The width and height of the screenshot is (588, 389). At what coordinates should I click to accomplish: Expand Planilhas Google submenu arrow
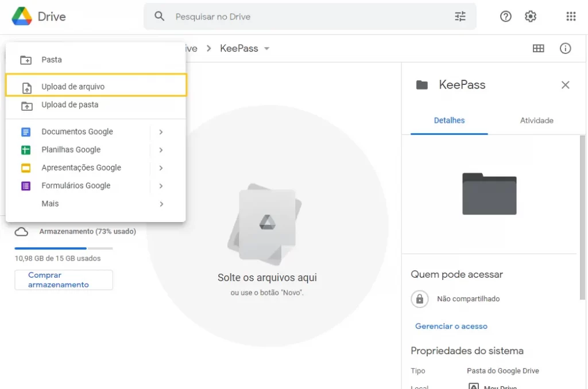[161, 150]
